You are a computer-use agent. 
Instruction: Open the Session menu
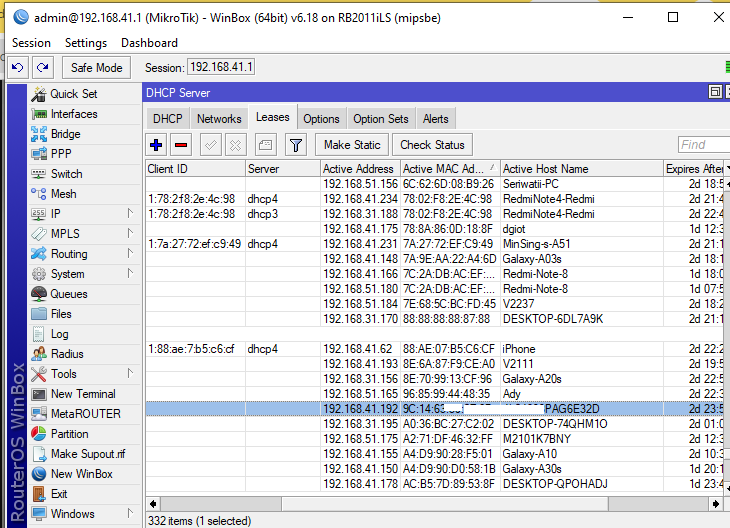point(31,43)
